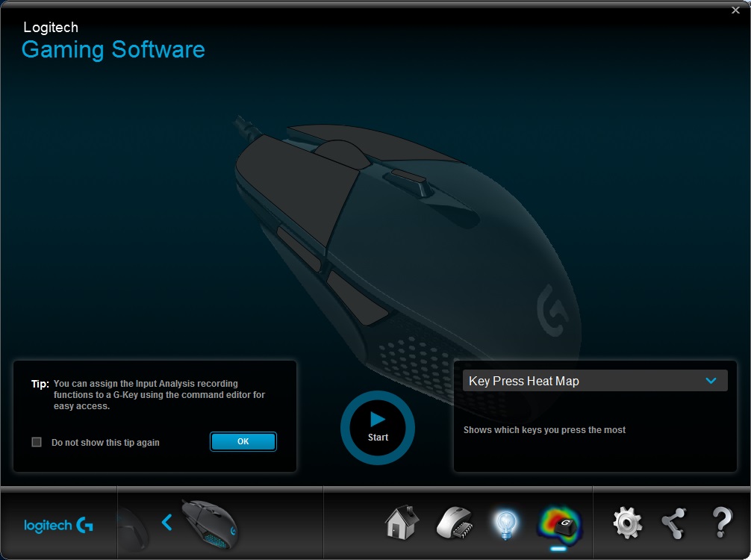Open help with the question mark icon
751x560 pixels.
click(x=722, y=522)
